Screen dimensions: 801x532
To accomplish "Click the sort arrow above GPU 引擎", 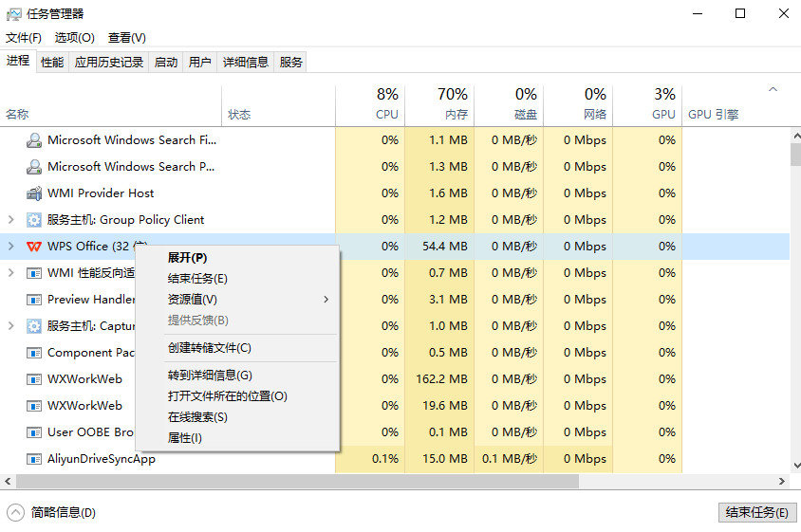I will point(773,89).
